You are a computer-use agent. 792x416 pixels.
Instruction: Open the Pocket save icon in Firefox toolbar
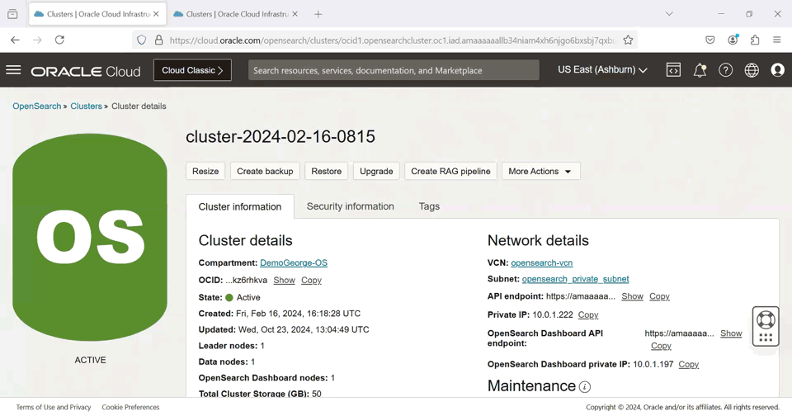coord(710,40)
